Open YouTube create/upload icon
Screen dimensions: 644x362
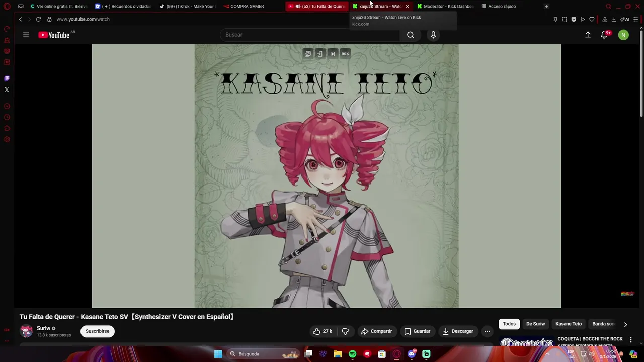[588, 35]
